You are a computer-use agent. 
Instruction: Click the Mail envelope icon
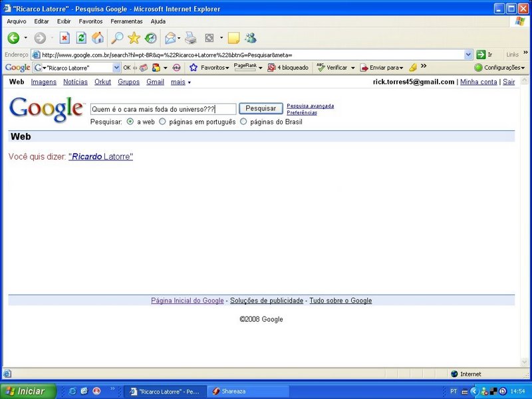pos(170,38)
